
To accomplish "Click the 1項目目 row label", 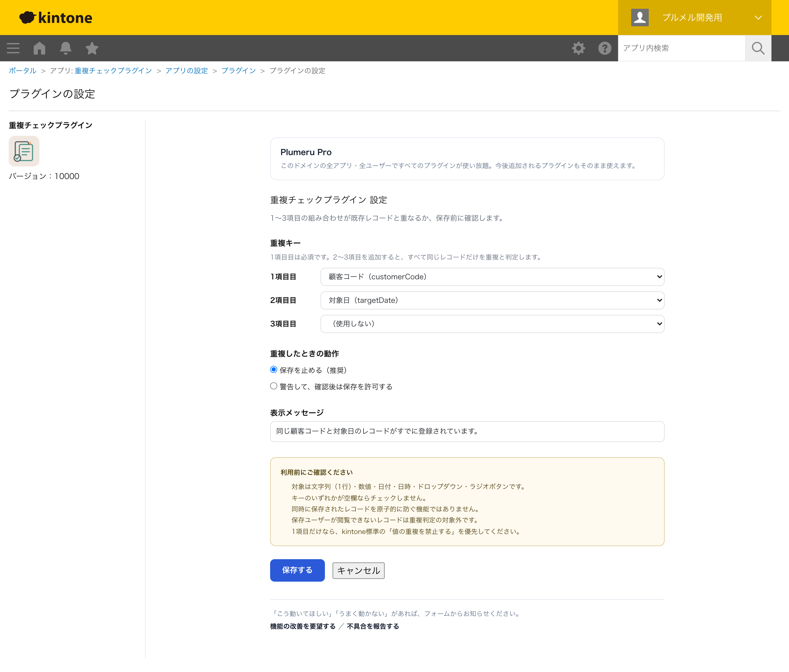I will 283,277.
